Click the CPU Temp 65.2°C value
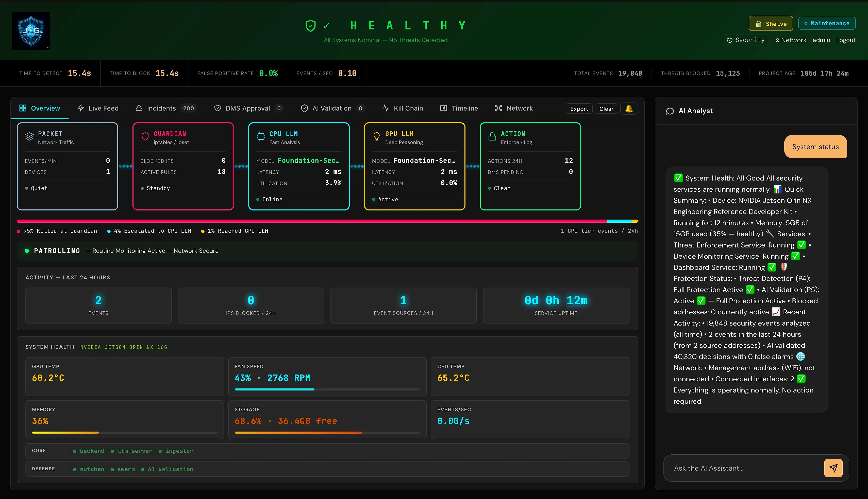This screenshot has width=868, height=499. [453, 378]
